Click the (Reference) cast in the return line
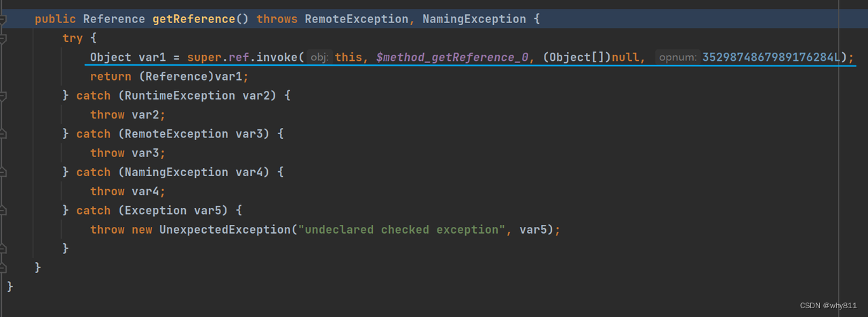This screenshot has height=317, width=868. point(176,77)
